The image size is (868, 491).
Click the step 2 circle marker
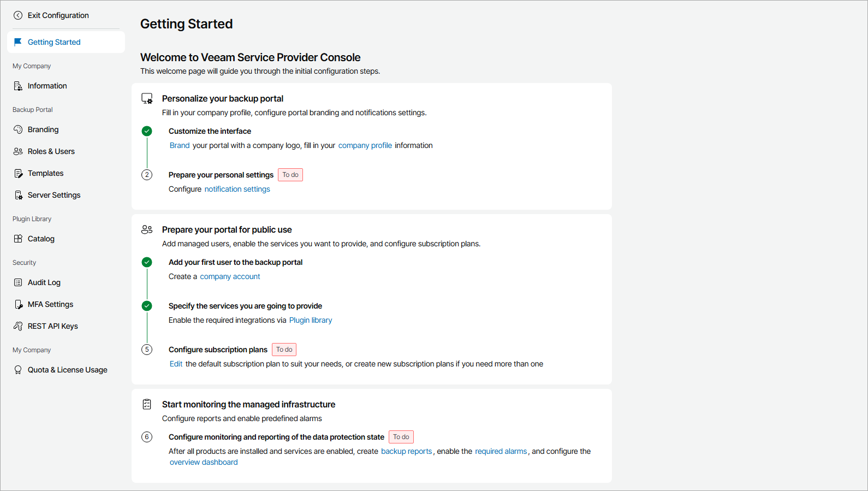pos(147,175)
